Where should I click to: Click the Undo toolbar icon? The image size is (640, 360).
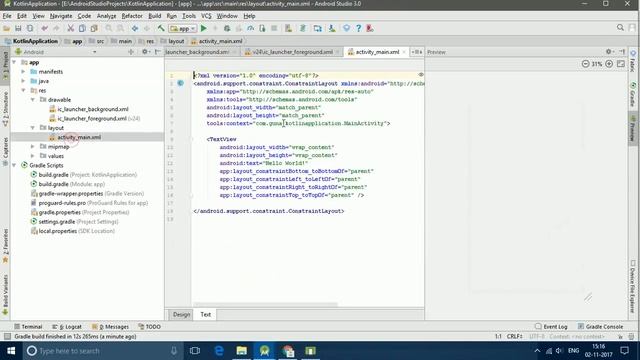44,29
